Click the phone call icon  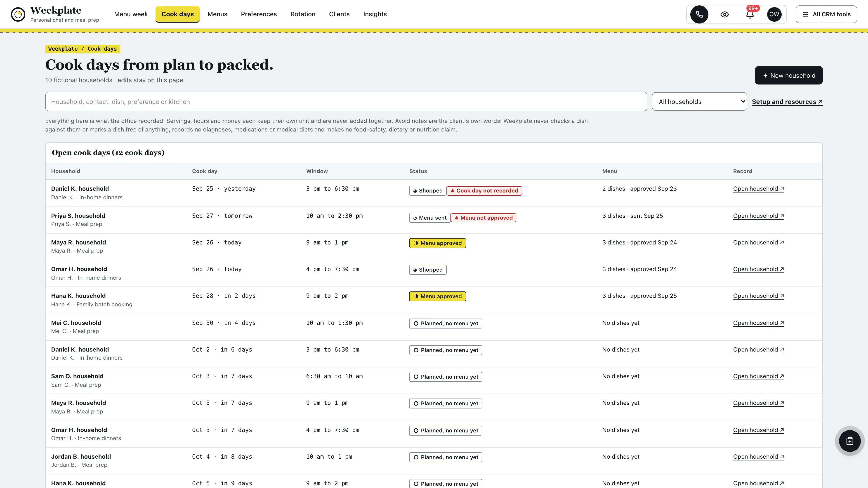(699, 14)
